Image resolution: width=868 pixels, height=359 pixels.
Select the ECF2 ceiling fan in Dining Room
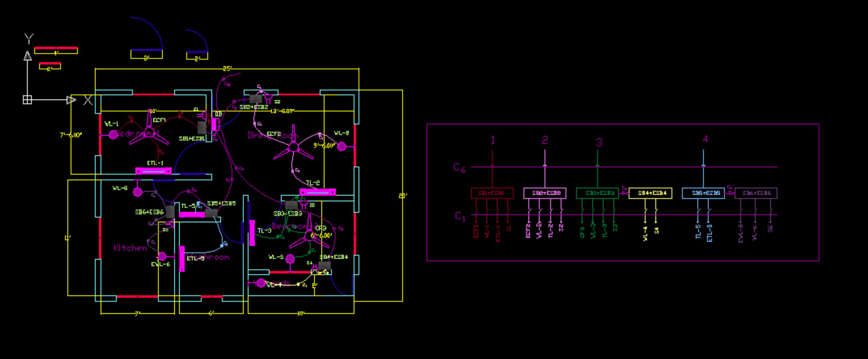(x=294, y=148)
